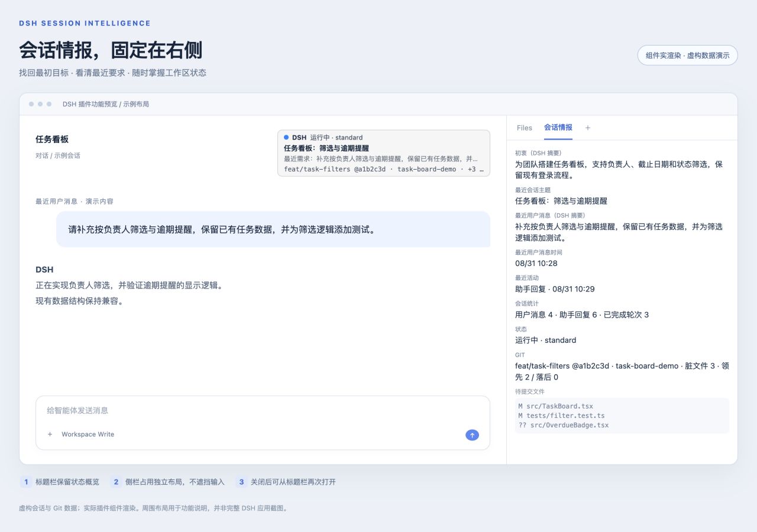Open the DSH status card in titlebar
757x532 pixels.
[x=384, y=153]
